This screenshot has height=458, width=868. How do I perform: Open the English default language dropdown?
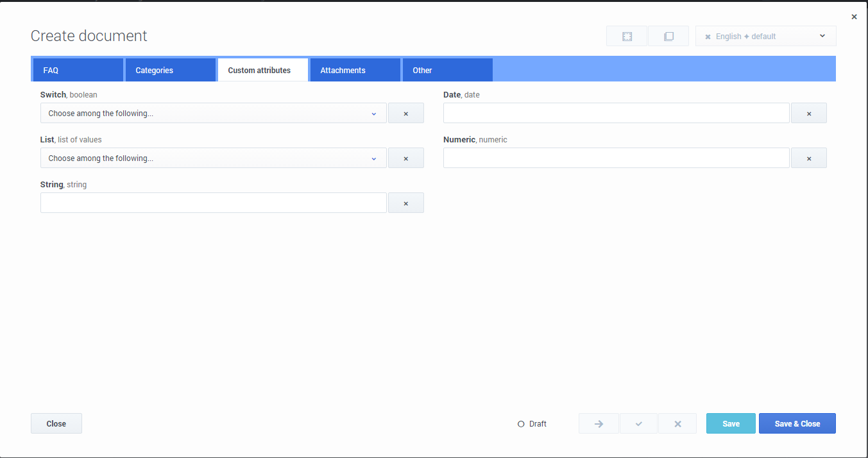765,37
